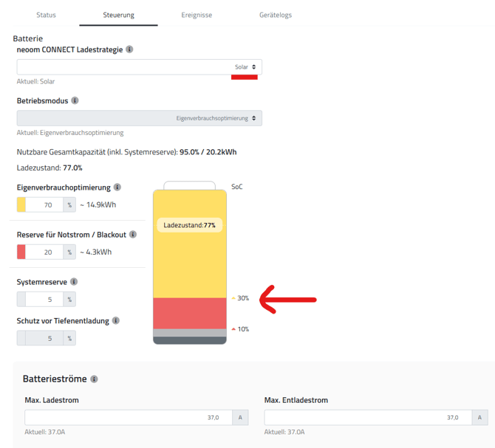Click info icon next to neoom CONNECT Ladestrategie
Image resolution: width=495 pixels, height=448 pixels.
click(x=129, y=49)
